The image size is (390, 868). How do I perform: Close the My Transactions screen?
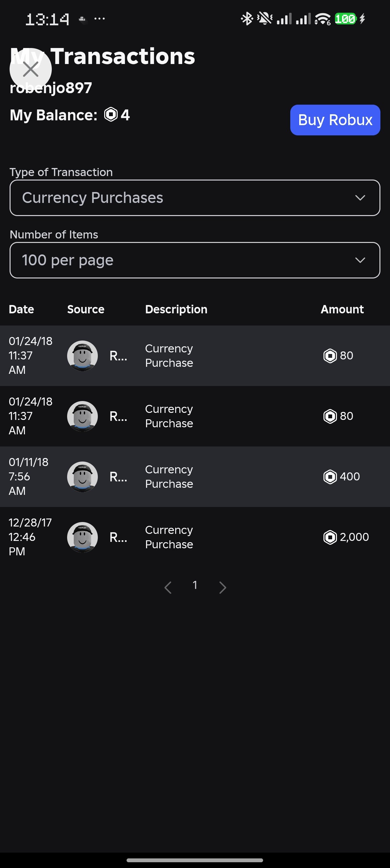pos(31,69)
